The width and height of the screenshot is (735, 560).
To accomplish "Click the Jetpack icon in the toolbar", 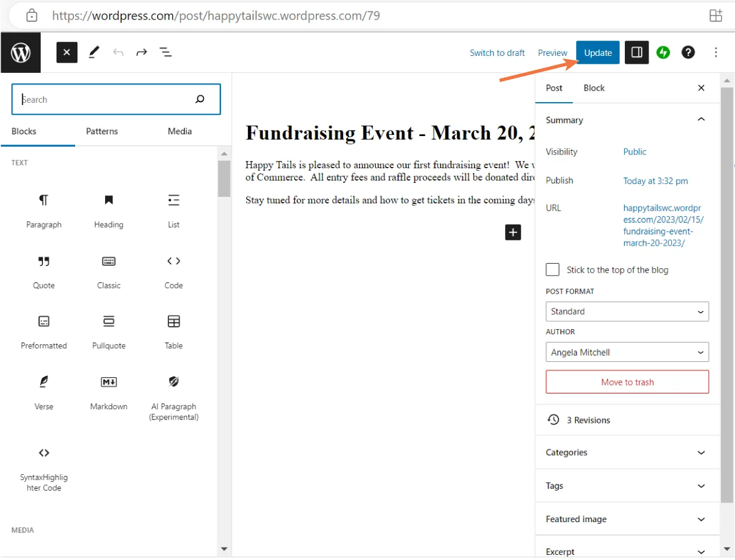I will (663, 52).
